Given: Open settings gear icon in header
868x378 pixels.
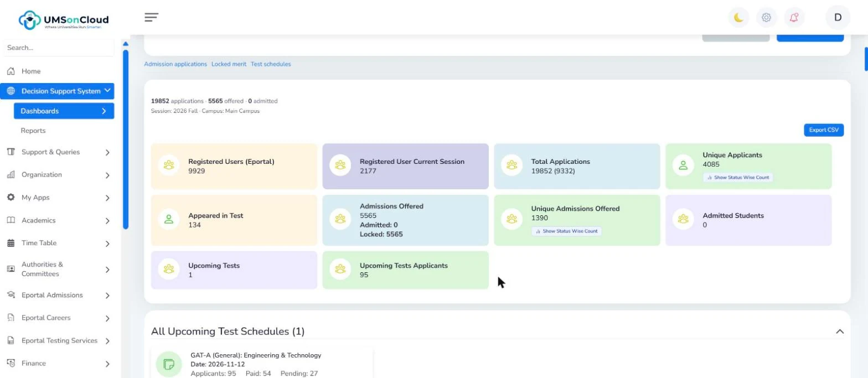Looking at the screenshot, I should (x=766, y=18).
